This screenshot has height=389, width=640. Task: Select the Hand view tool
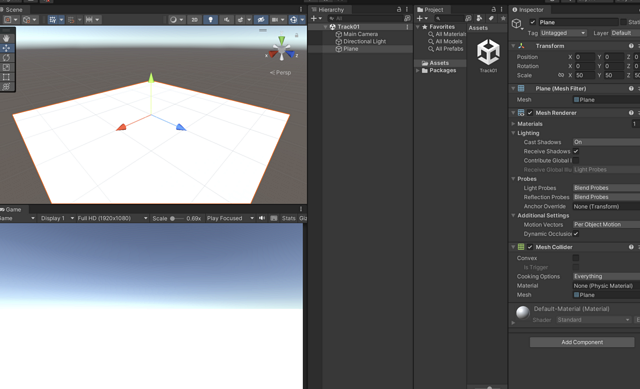(7, 38)
